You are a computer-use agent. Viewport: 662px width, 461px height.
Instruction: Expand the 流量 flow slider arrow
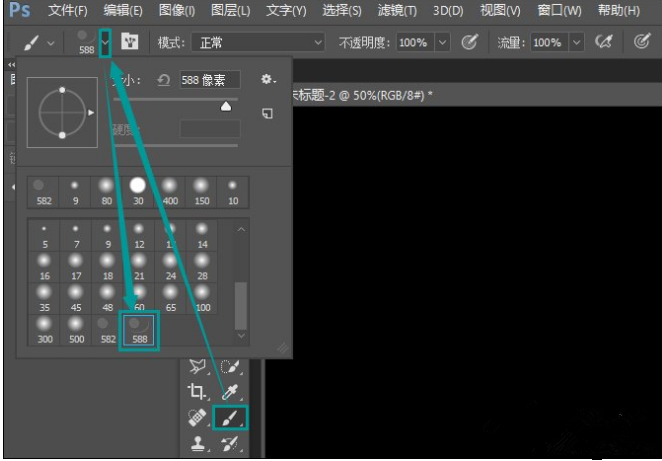[x=577, y=43]
